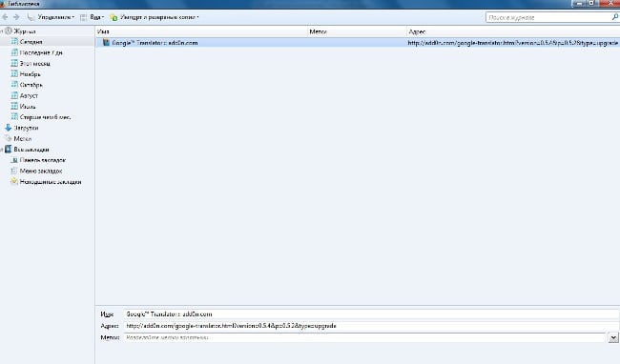This screenshot has width=620, height=364.
Task: Open the Ноябрь history folder
Action: [31, 73]
